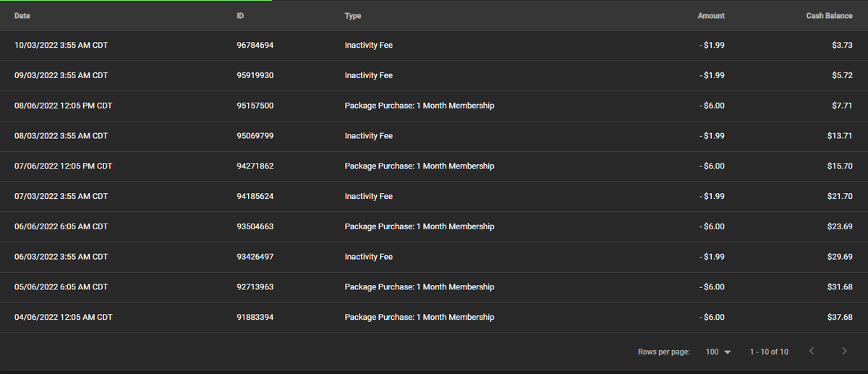The image size is (868, 374).
Task: Select Inactivity Fee type in row 93426497
Action: coord(369,257)
